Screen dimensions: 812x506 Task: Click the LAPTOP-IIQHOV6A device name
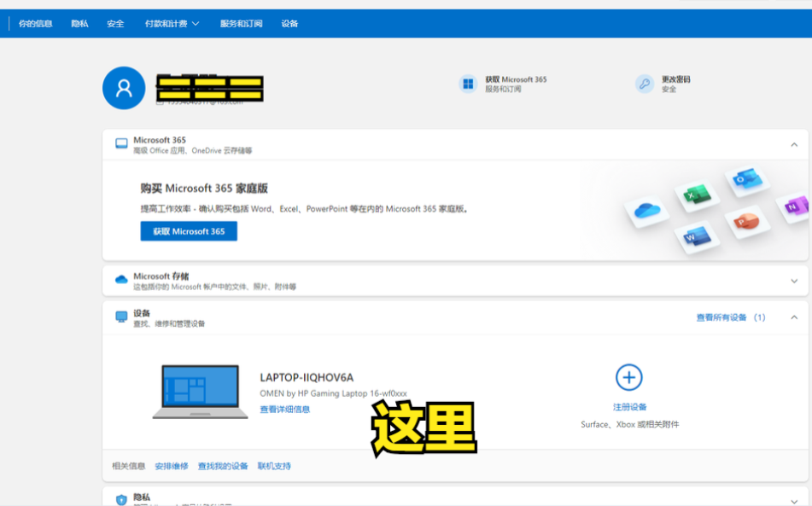[x=307, y=377]
